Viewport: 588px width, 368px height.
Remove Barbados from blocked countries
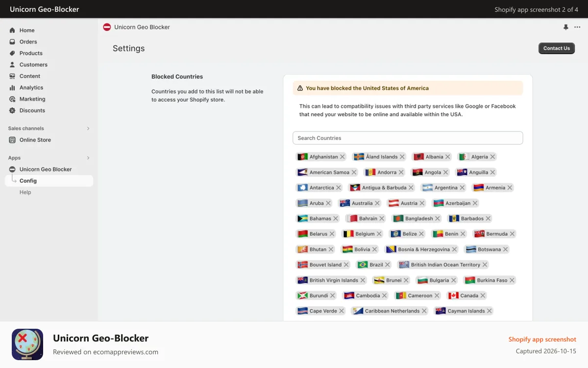click(x=488, y=218)
